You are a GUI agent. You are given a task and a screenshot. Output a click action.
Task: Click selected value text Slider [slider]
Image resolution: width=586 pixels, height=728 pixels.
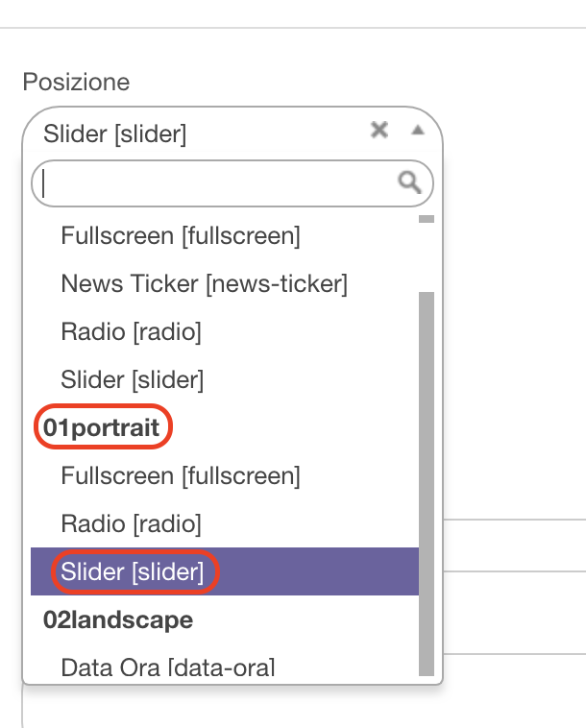pyautogui.click(x=114, y=133)
